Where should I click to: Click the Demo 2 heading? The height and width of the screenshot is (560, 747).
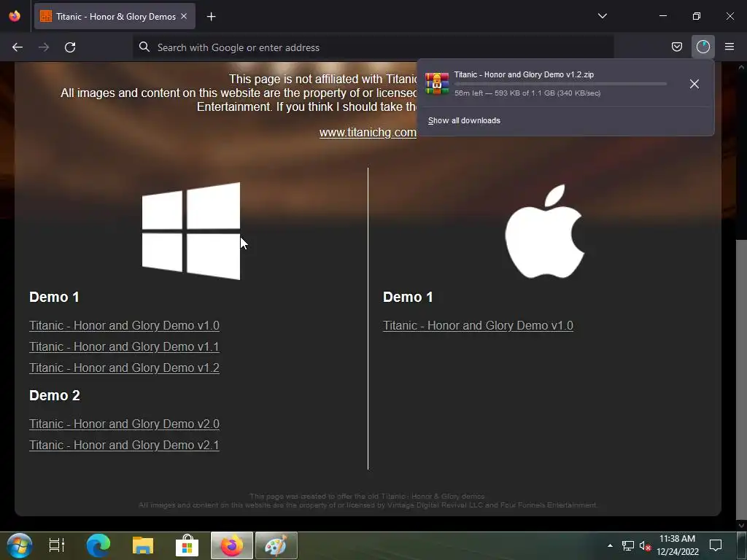point(55,395)
